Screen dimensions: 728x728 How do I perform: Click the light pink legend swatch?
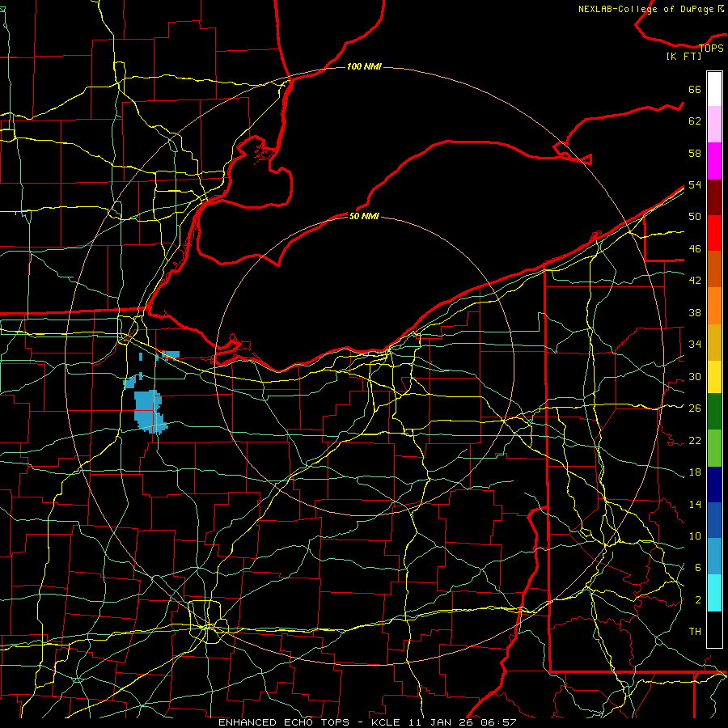[714, 125]
